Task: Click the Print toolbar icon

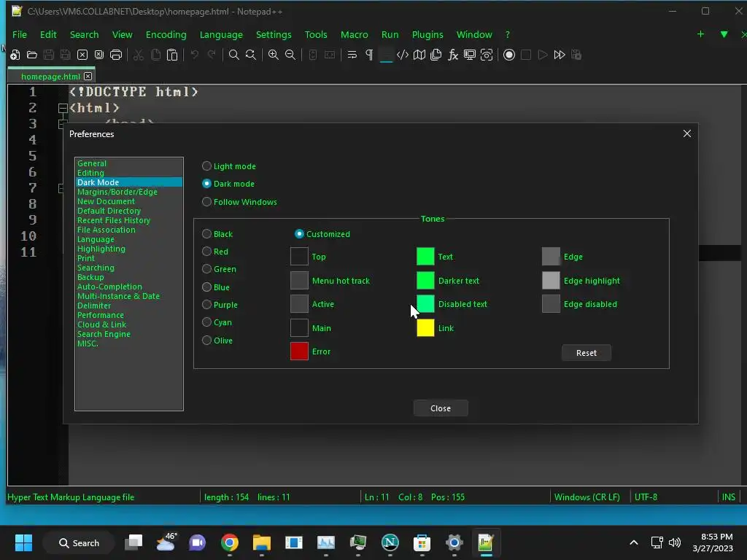Action: (116, 55)
